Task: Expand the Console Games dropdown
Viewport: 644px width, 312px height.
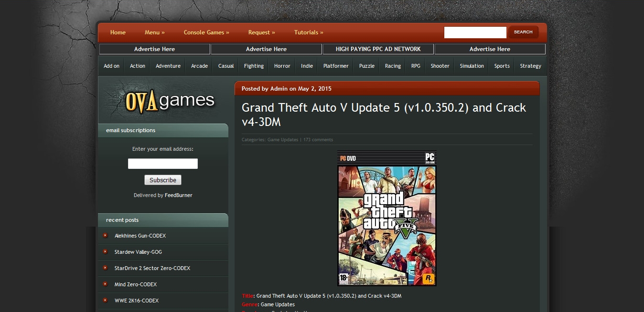Action: [206, 32]
